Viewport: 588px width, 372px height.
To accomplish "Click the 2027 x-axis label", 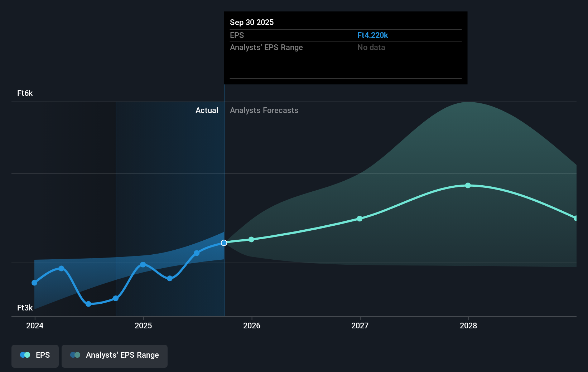I will click(360, 325).
